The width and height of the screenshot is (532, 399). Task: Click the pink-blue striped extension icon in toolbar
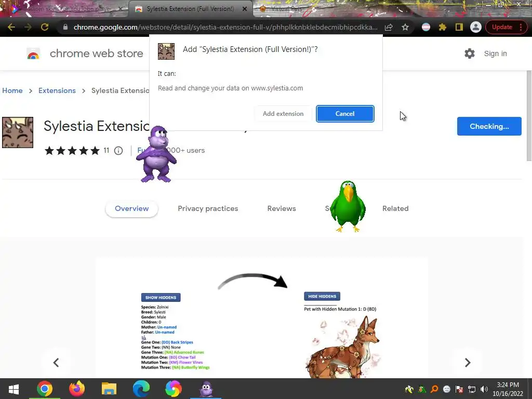[426, 27]
